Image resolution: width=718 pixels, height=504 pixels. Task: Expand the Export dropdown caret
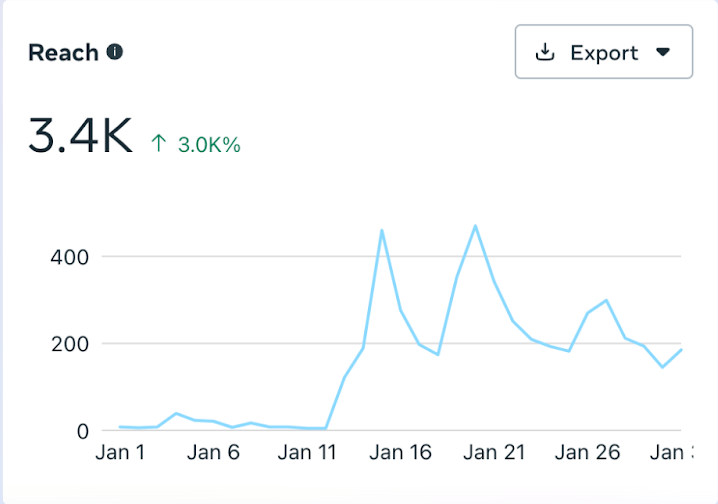[x=663, y=52]
